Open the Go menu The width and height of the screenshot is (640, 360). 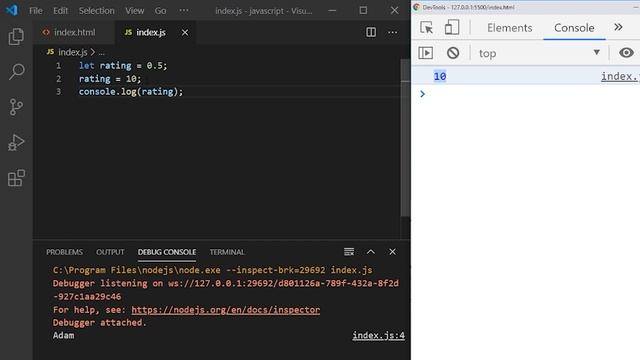click(160, 11)
